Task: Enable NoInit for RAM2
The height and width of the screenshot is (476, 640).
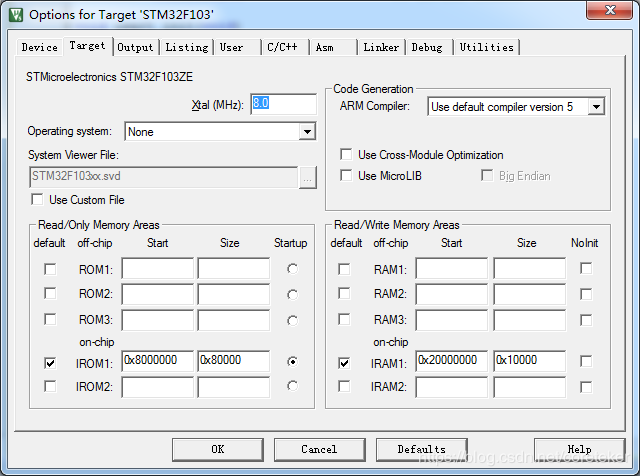Action: pyautogui.click(x=586, y=294)
